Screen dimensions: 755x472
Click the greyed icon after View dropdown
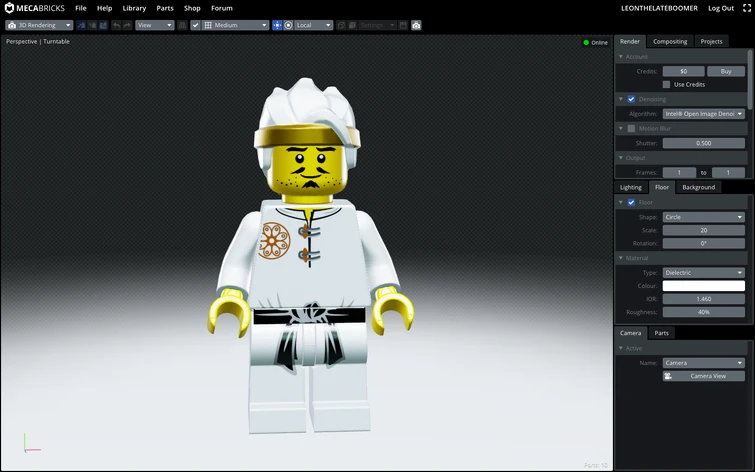pos(182,25)
